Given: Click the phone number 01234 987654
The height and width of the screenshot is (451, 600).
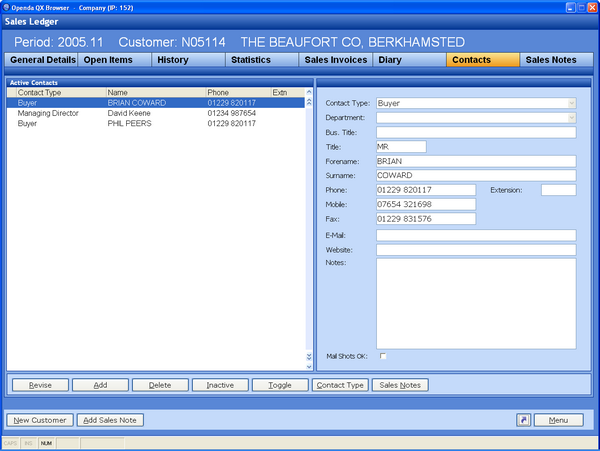Looking at the screenshot, I should click(x=232, y=113).
